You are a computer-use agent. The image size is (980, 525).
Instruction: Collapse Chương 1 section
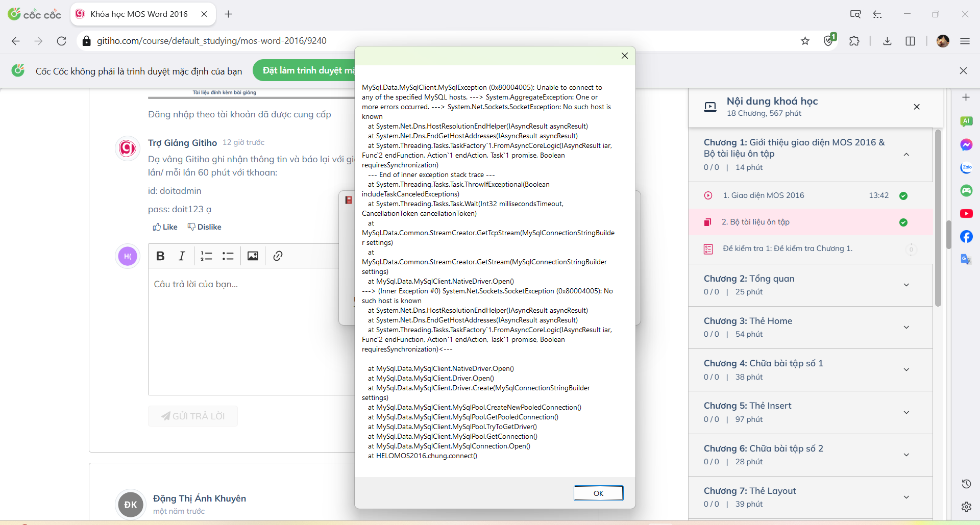click(906, 155)
